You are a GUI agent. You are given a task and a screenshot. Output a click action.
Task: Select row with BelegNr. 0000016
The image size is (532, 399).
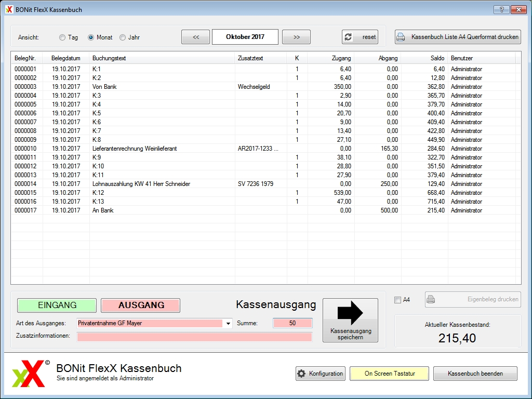(263, 201)
